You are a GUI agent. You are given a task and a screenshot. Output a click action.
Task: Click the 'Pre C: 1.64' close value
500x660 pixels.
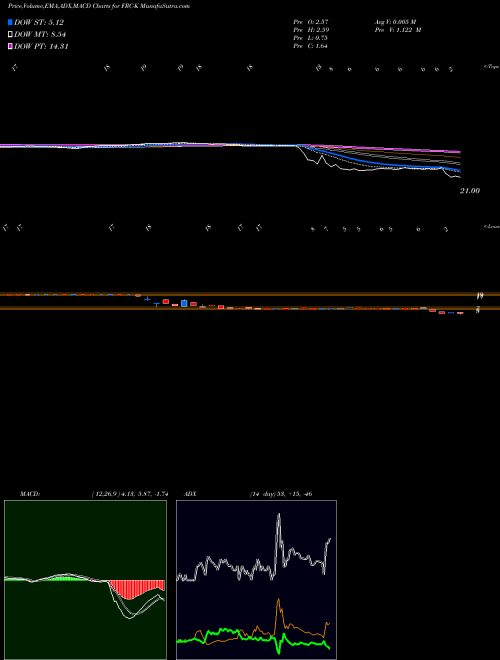point(311,46)
